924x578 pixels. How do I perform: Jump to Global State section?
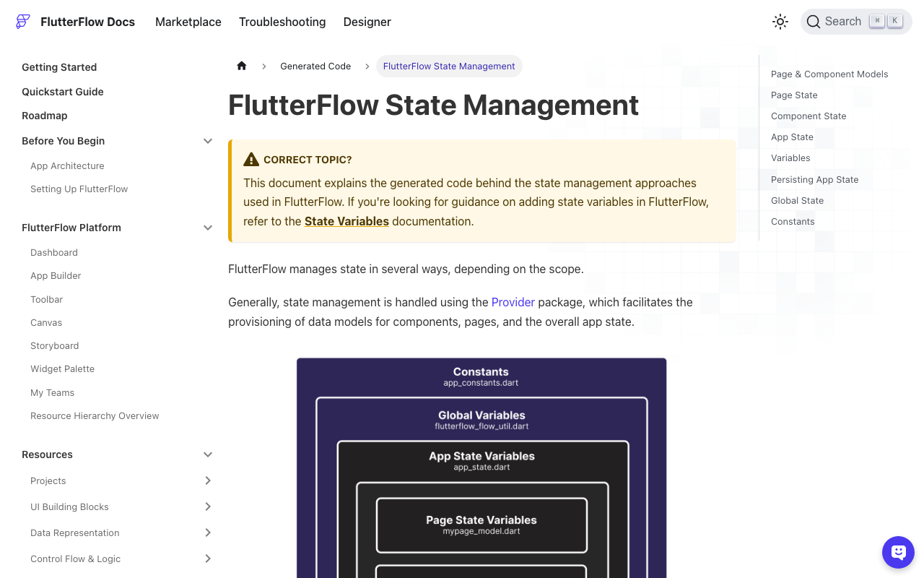coord(797,200)
